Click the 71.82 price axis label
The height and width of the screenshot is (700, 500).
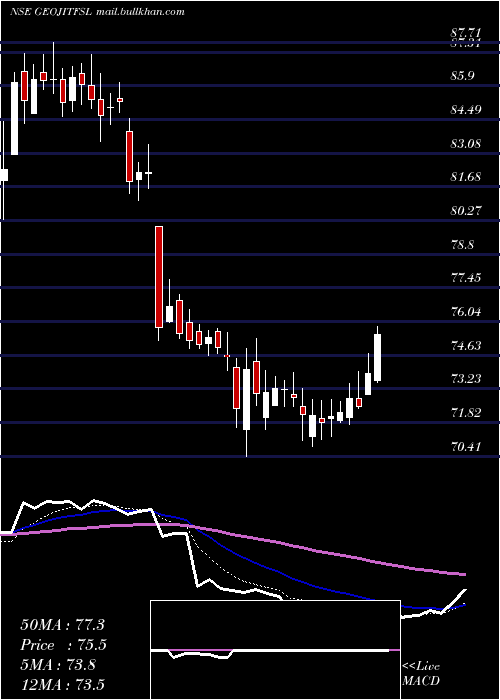(466, 412)
